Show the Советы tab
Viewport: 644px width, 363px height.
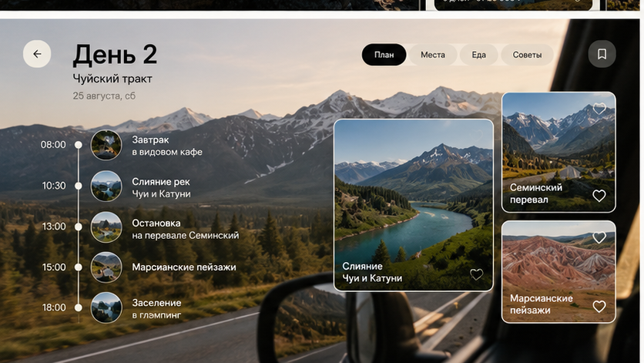pos(527,55)
